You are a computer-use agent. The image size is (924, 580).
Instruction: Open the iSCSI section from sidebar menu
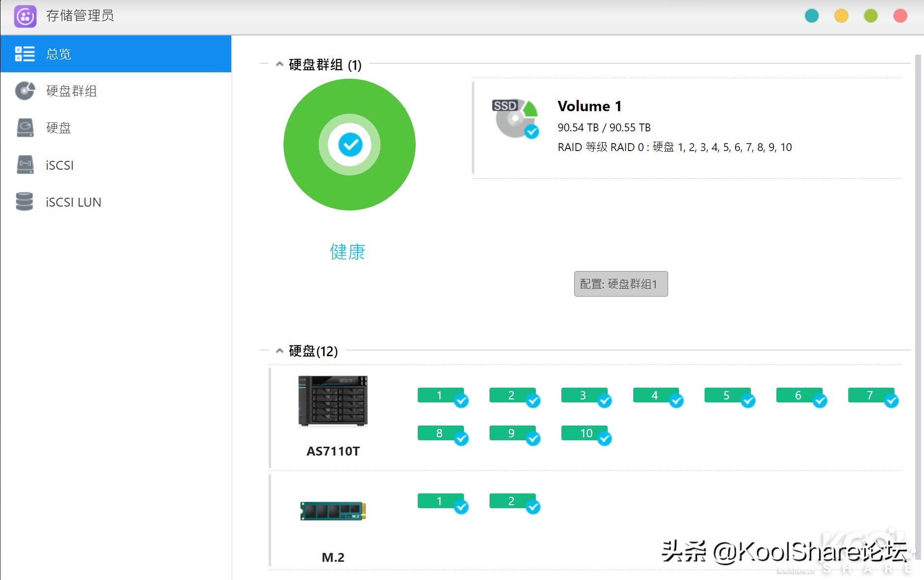tap(59, 165)
